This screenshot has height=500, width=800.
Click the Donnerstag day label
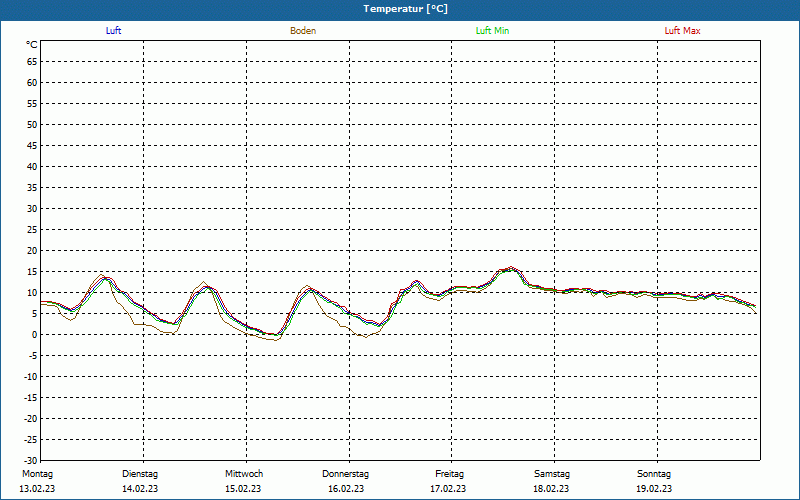tap(345, 474)
